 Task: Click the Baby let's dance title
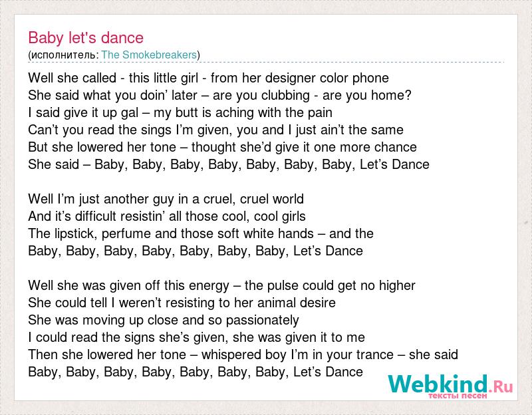coord(86,38)
